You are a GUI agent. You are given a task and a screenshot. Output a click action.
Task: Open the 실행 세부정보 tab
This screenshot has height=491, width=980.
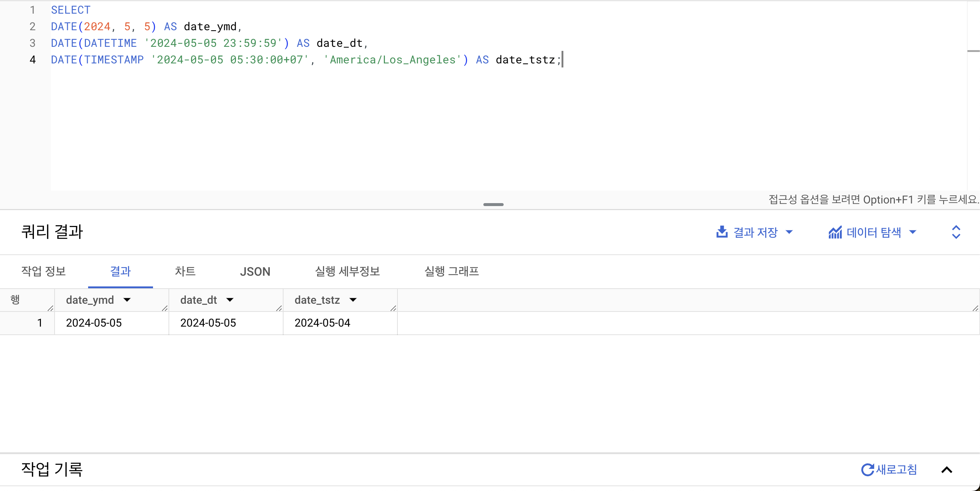coord(347,272)
